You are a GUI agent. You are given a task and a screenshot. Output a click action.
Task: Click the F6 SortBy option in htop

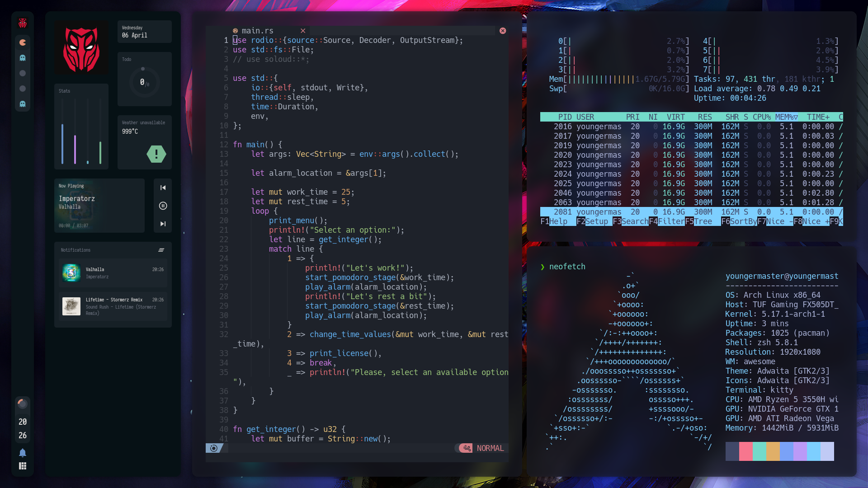tap(739, 221)
